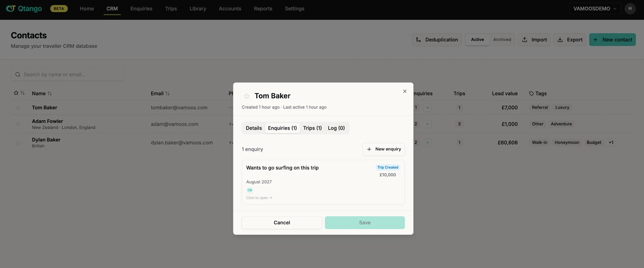Viewport: 644px width, 268px height.
Task: Toggle favorite star on Dylan Baker row
Action: coord(18,142)
